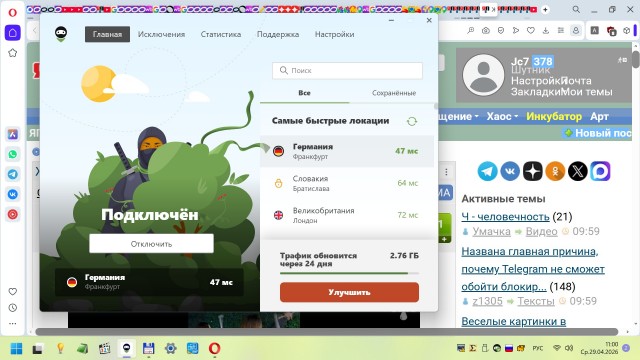
Task: Select Великобритания Лондон location
Action: coord(347,215)
